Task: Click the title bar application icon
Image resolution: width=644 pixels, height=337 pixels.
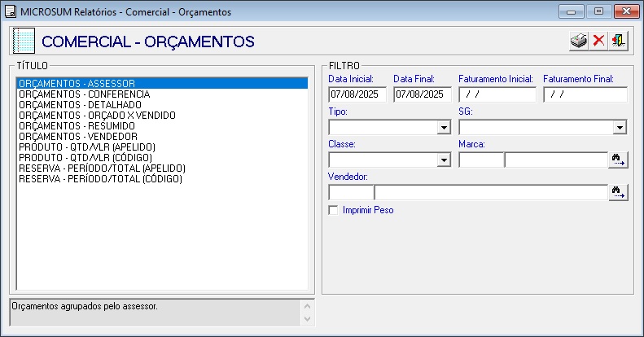Action: coord(11,11)
